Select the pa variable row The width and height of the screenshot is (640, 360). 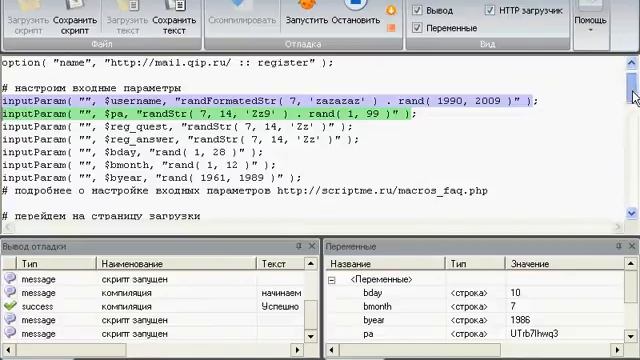[475, 334]
